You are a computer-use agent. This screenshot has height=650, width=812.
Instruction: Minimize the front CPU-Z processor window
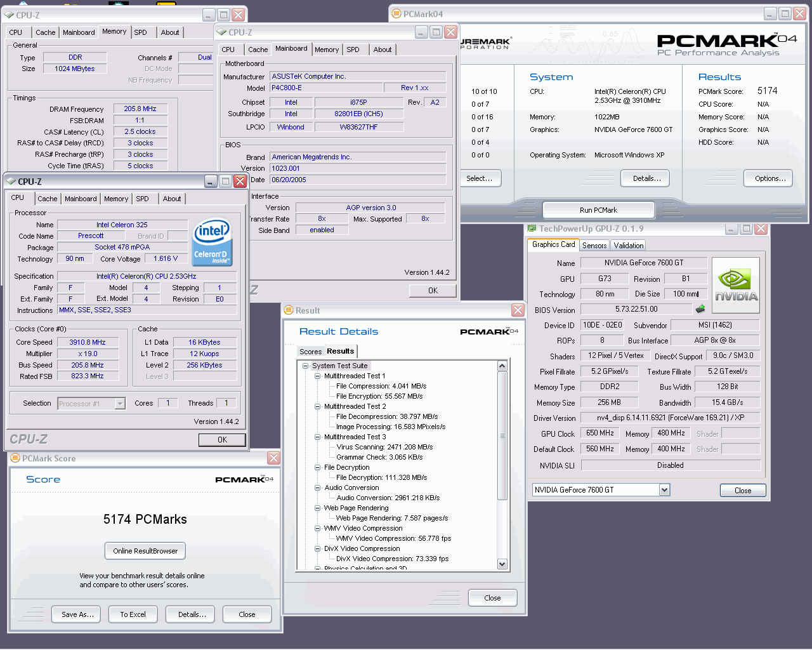coord(211,182)
